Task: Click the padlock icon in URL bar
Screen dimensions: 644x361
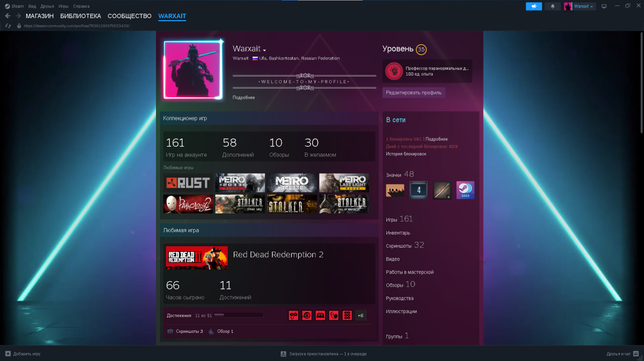Action: (19, 26)
